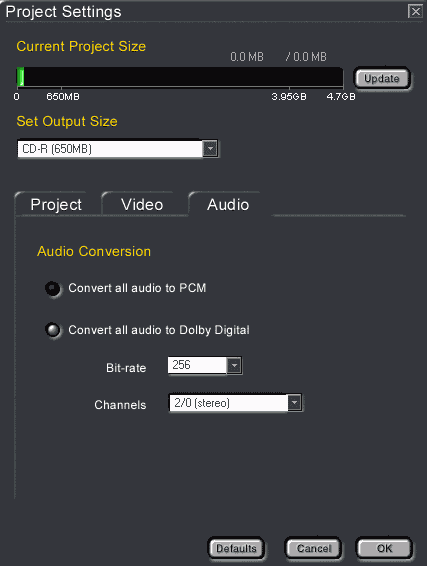
Task: Open the Bit-rate dropdown arrow
Action: tap(234, 365)
